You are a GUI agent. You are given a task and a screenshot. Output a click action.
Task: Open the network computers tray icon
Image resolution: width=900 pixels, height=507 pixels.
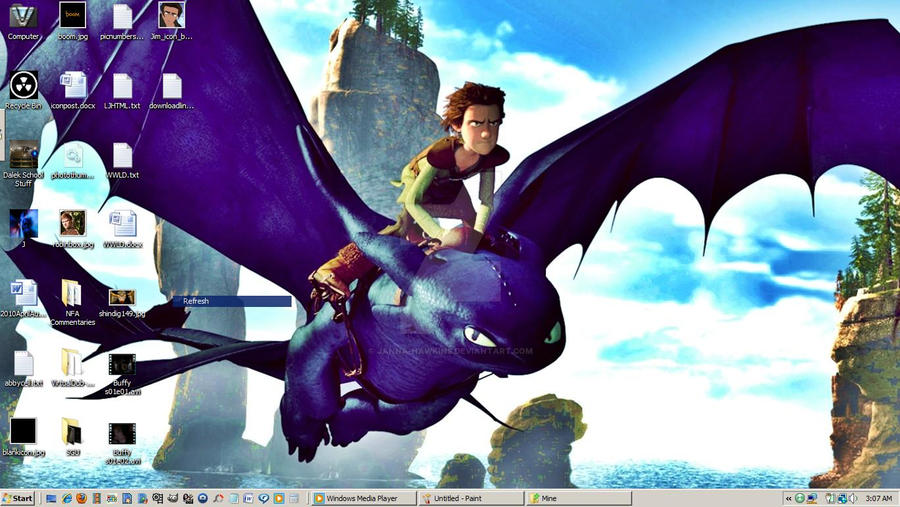[x=812, y=498]
